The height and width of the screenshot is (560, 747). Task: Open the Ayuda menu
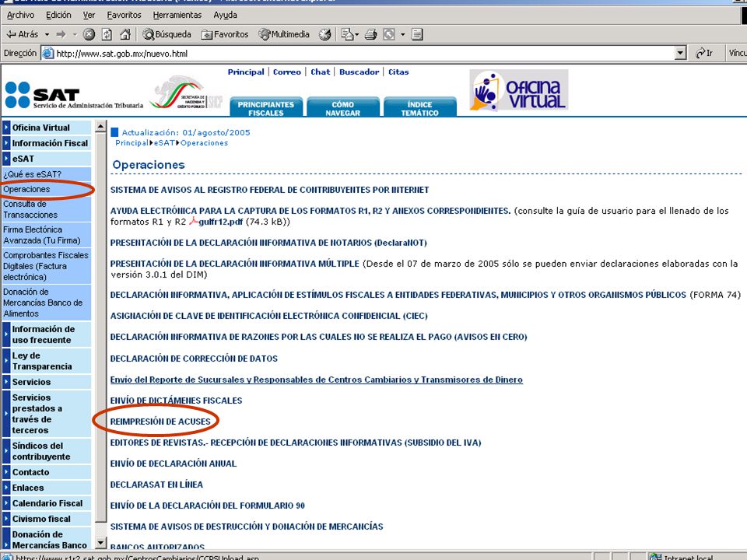coord(226,15)
